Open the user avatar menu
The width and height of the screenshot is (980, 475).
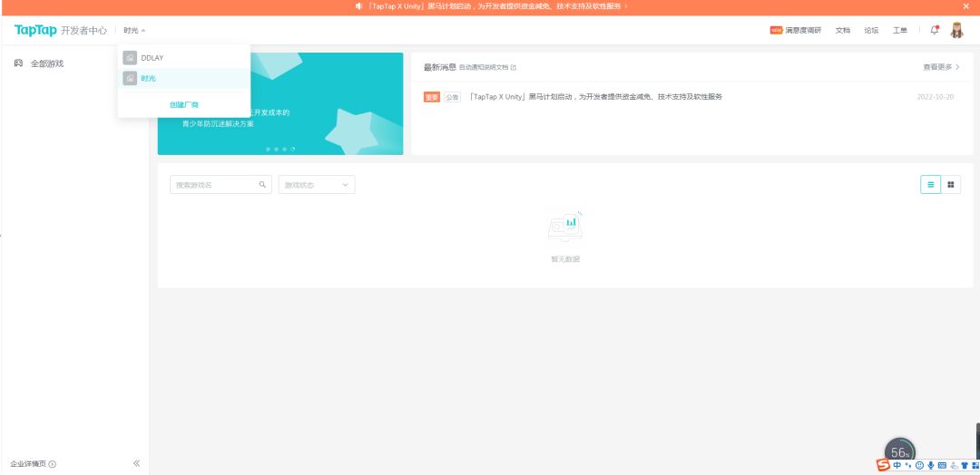point(957,30)
